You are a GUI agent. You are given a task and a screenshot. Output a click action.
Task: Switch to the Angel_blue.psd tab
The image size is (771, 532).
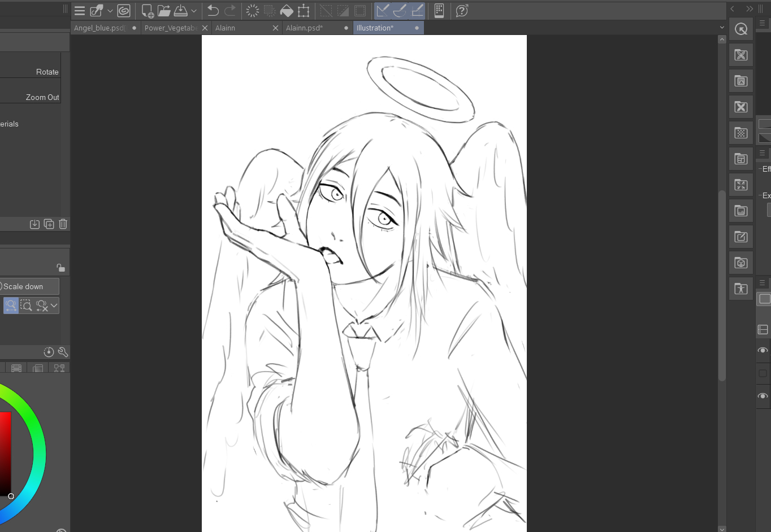point(99,28)
